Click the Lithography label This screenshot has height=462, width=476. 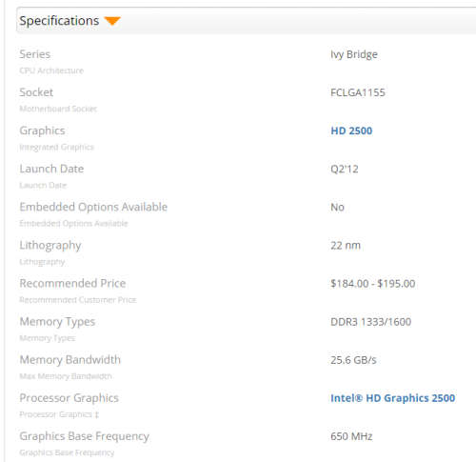(x=50, y=246)
